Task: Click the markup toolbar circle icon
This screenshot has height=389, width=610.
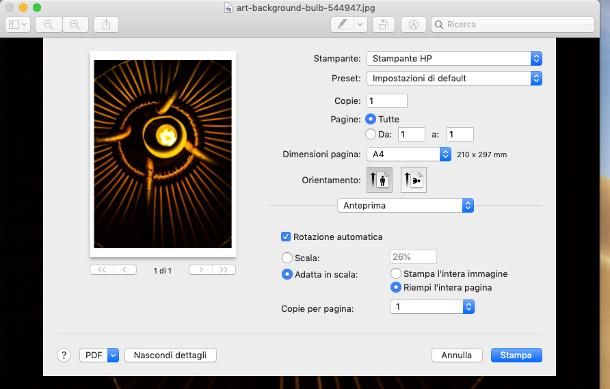Action: pos(413,25)
